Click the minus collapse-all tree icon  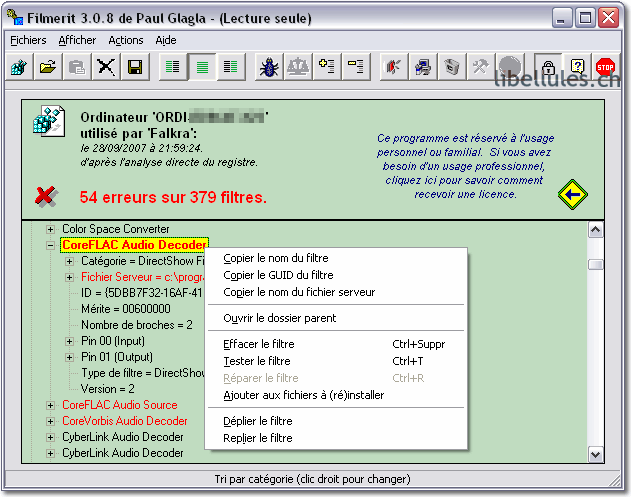[x=356, y=67]
